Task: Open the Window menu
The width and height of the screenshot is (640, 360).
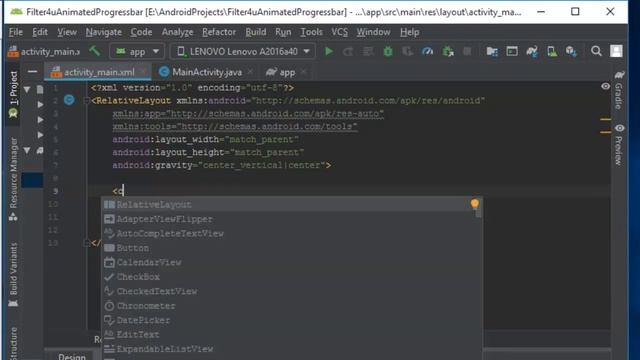Action: pos(373,32)
